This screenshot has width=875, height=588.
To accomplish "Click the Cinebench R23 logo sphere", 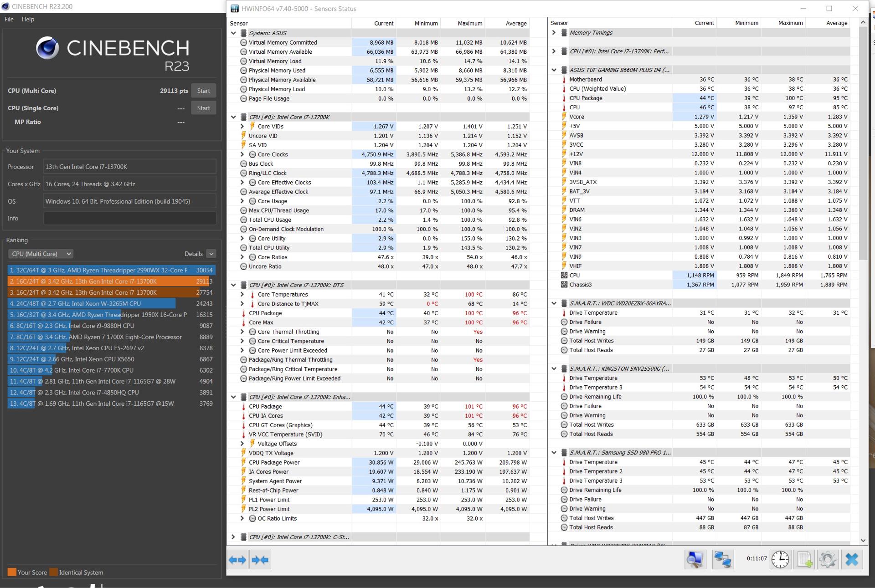I will coord(47,48).
